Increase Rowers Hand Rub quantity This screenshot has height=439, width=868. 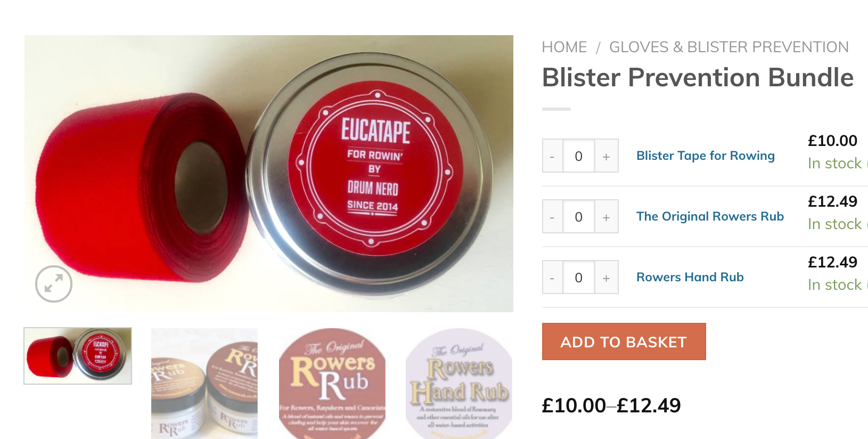tap(606, 277)
